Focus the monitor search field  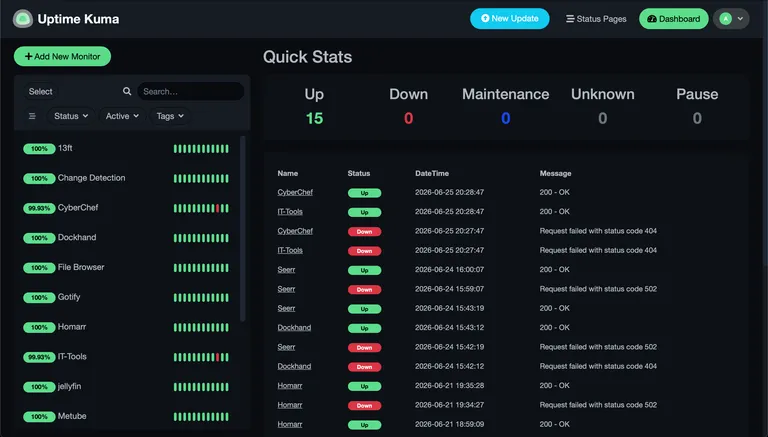coord(191,91)
